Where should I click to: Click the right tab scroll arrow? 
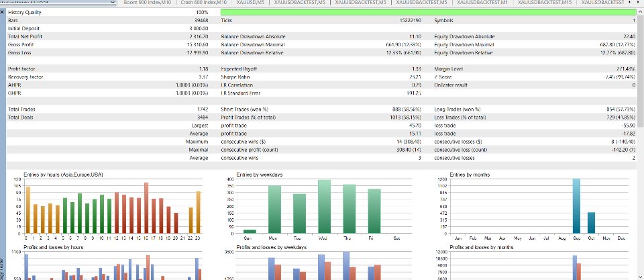[638, 3]
